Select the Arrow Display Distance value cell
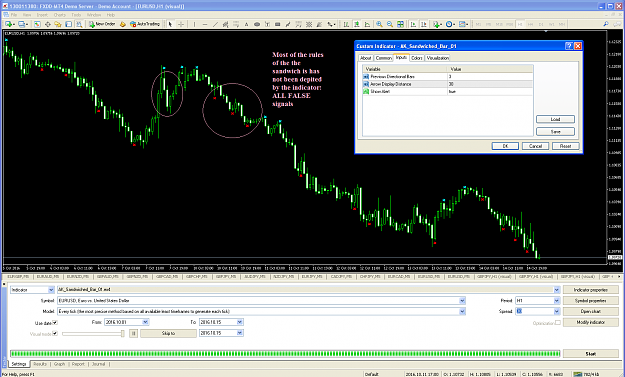The width and height of the screenshot is (625, 377). tap(490, 84)
